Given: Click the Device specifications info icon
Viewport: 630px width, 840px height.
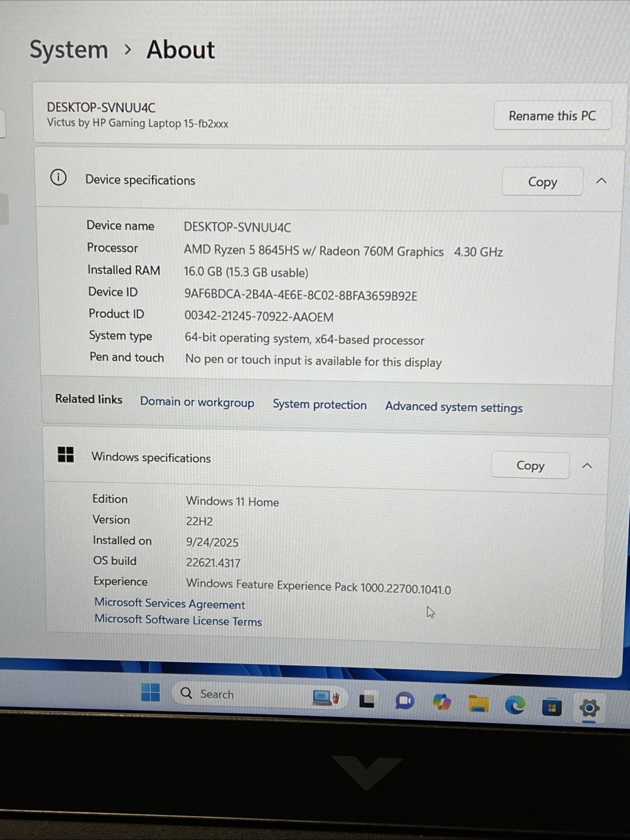Looking at the screenshot, I should 58,178.
